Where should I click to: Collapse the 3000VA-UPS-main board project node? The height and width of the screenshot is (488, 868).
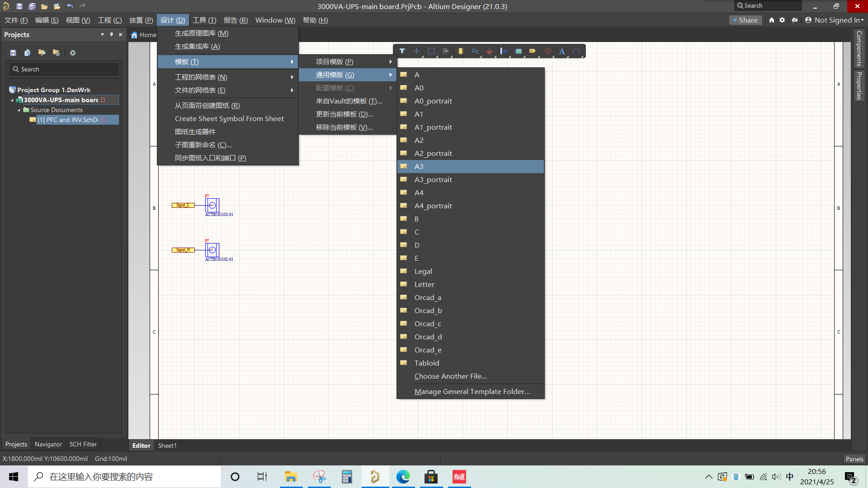click(12, 100)
